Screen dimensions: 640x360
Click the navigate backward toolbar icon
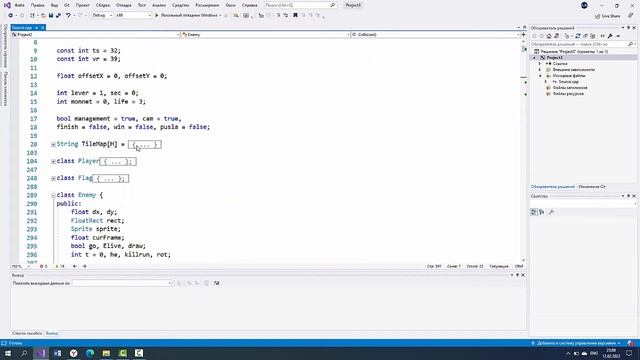point(11,16)
